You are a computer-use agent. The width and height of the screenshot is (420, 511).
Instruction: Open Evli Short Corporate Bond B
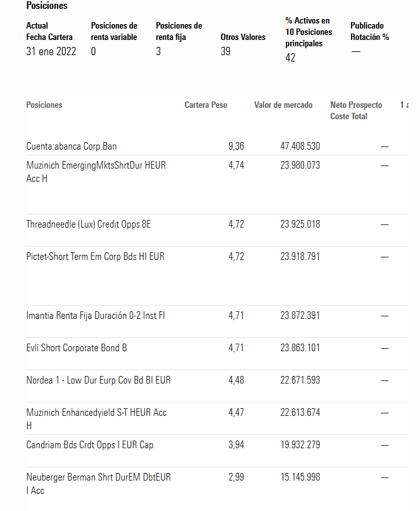click(x=77, y=347)
